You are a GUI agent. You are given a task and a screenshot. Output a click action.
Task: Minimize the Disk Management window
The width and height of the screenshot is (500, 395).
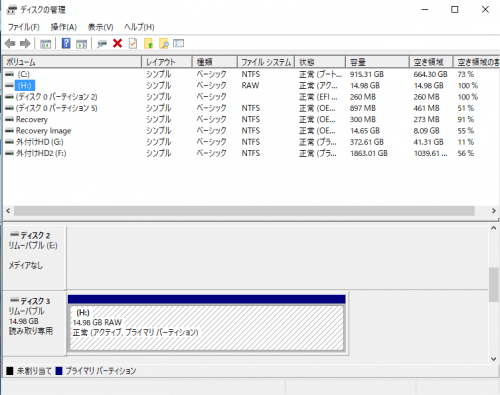pyautogui.click(x=425, y=10)
